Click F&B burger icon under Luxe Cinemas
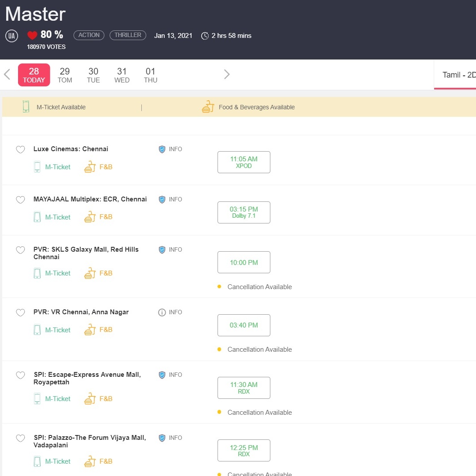476x476 pixels. pyautogui.click(x=90, y=167)
